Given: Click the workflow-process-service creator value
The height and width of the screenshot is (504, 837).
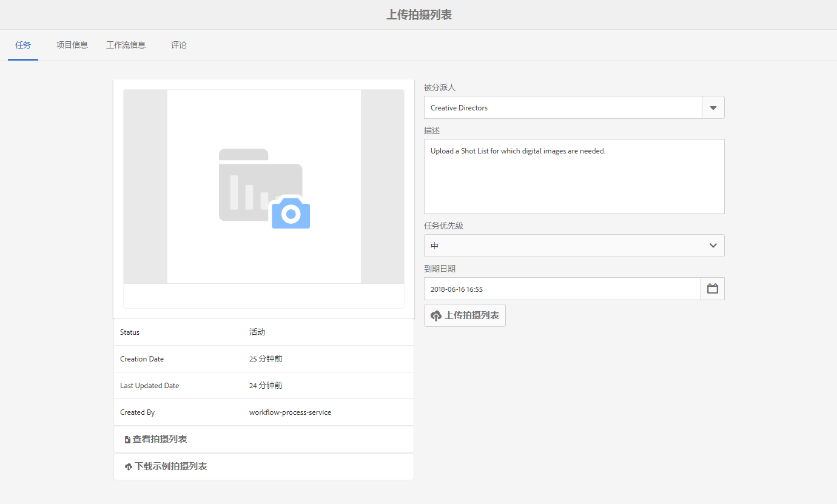Looking at the screenshot, I should pos(290,412).
